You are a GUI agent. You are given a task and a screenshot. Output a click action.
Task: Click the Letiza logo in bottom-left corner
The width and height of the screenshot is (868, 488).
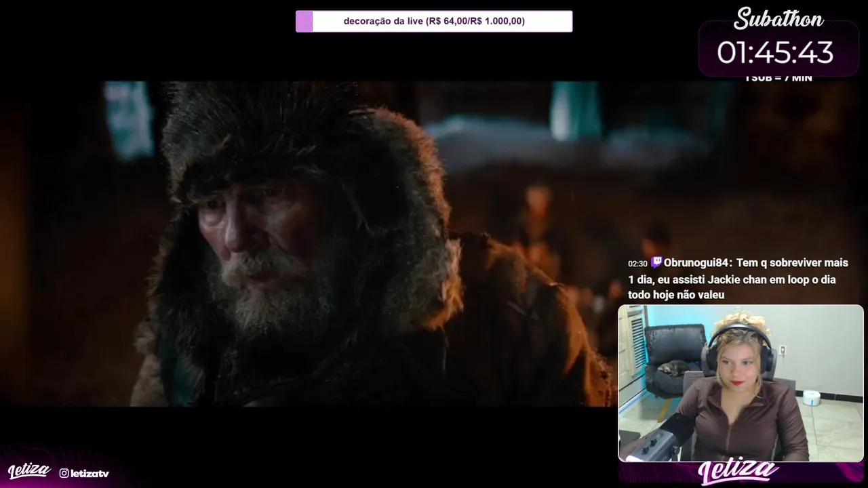29,471
